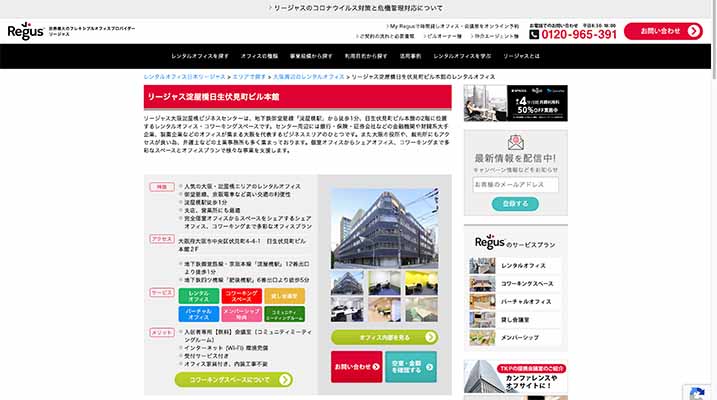717x400 pixels.
Task: Click the ビルオーナー様 header link
Action: point(443,36)
